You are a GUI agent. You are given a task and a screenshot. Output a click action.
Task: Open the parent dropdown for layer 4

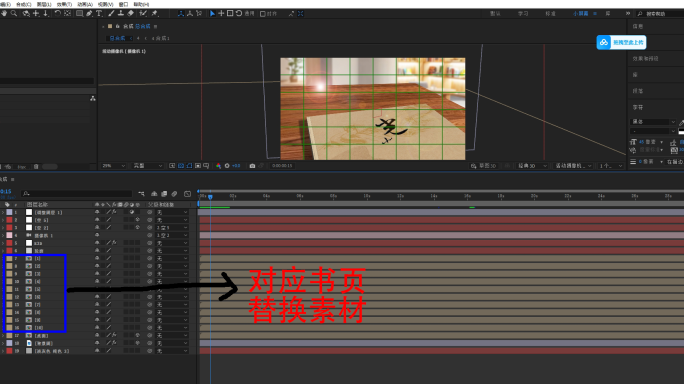click(172, 235)
